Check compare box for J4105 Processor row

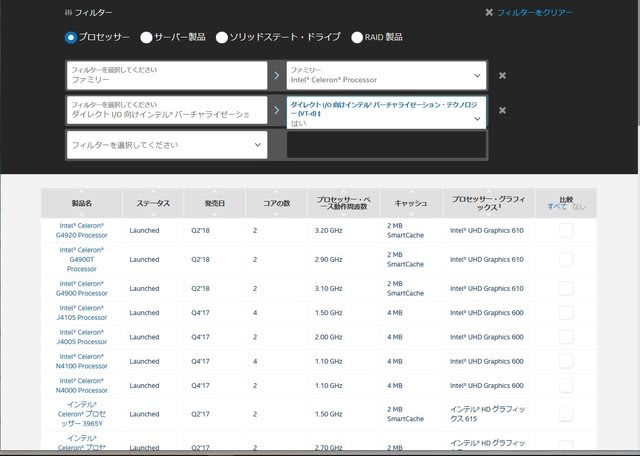pyautogui.click(x=566, y=313)
